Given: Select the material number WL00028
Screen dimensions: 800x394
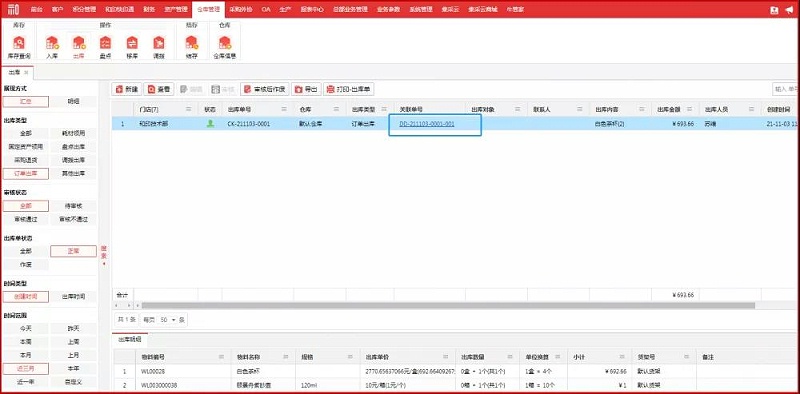Looking at the screenshot, I should click(x=153, y=372).
